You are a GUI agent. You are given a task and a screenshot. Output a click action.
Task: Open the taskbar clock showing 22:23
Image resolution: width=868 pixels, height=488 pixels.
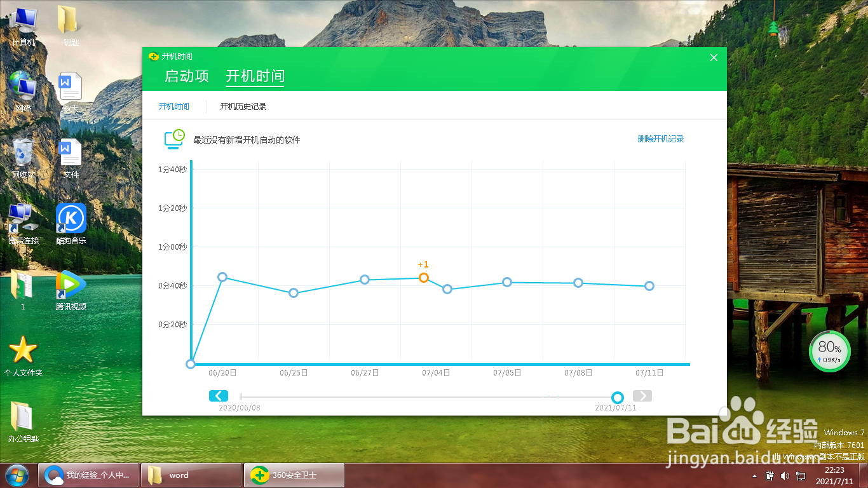coord(834,475)
